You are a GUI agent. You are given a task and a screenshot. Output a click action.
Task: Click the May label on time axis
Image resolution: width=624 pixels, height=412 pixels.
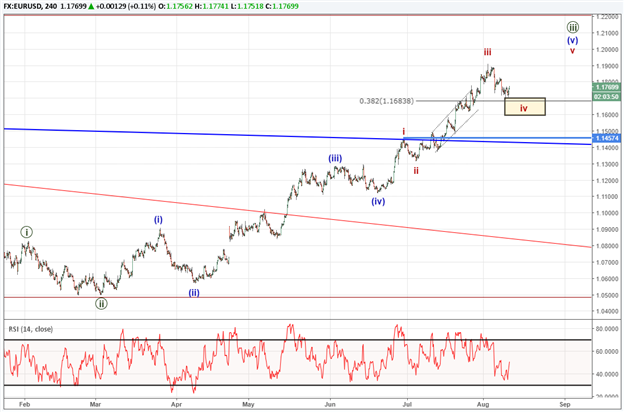tap(248, 404)
